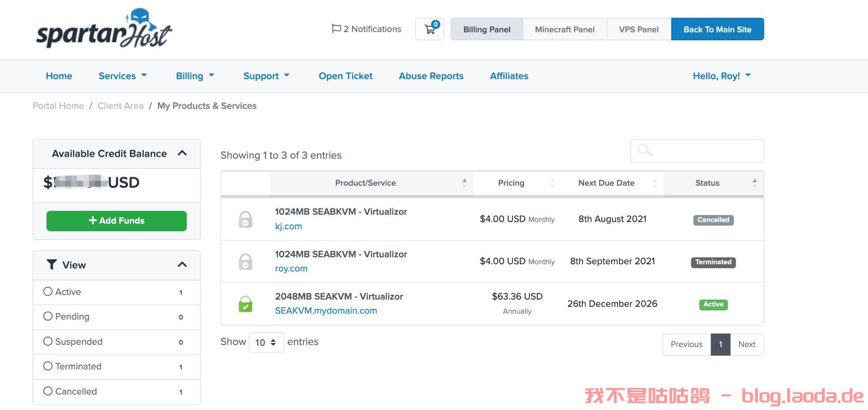Open the kj.com domain link
Screen dimensions: 868x410
pos(288,226)
